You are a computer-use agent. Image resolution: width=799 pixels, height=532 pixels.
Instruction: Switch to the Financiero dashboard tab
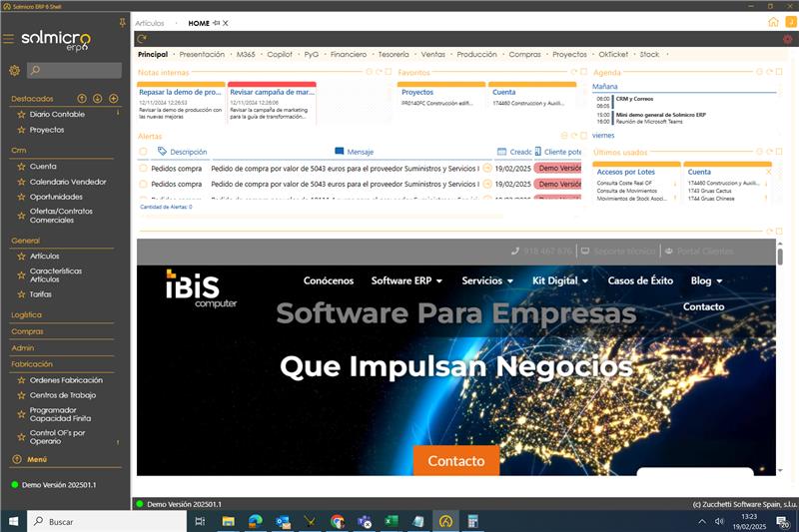[348, 54]
